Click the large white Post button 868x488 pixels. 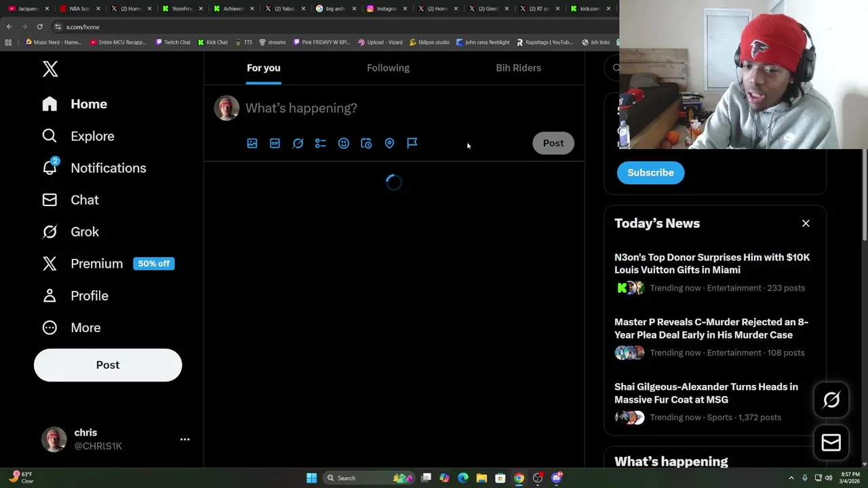click(x=108, y=365)
